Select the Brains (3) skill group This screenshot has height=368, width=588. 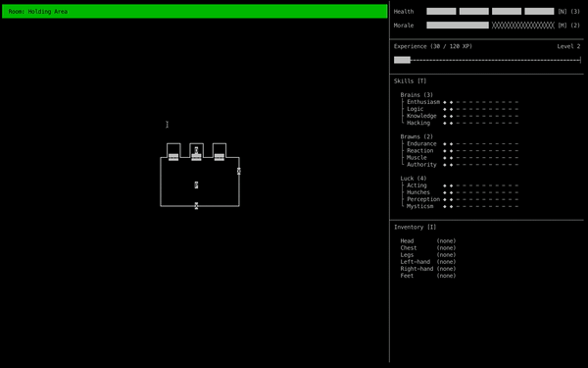pyautogui.click(x=416, y=95)
